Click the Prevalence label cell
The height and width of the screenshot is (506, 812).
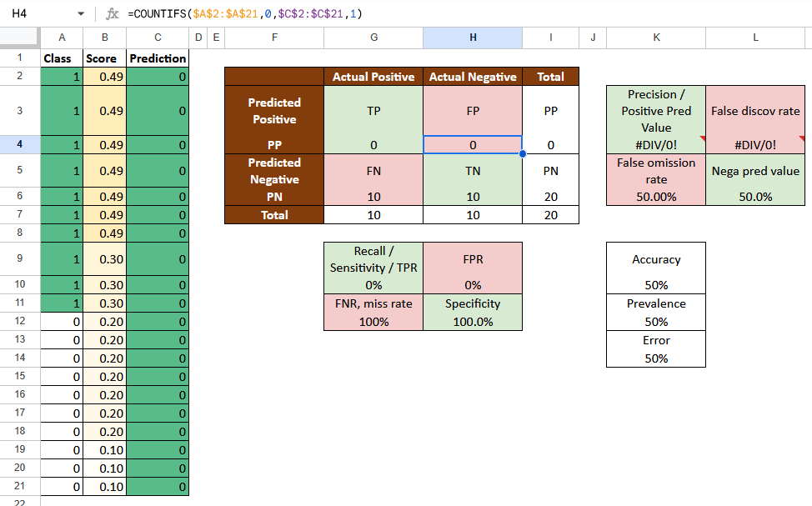coord(656,303)
